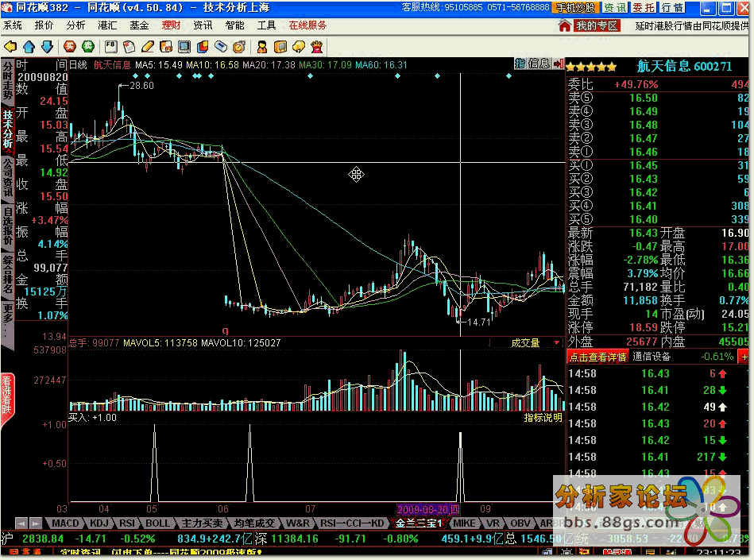Click the 手机炒股 button in title bar
The width and height of the screenshot is (754, 560).
[576, 8]
